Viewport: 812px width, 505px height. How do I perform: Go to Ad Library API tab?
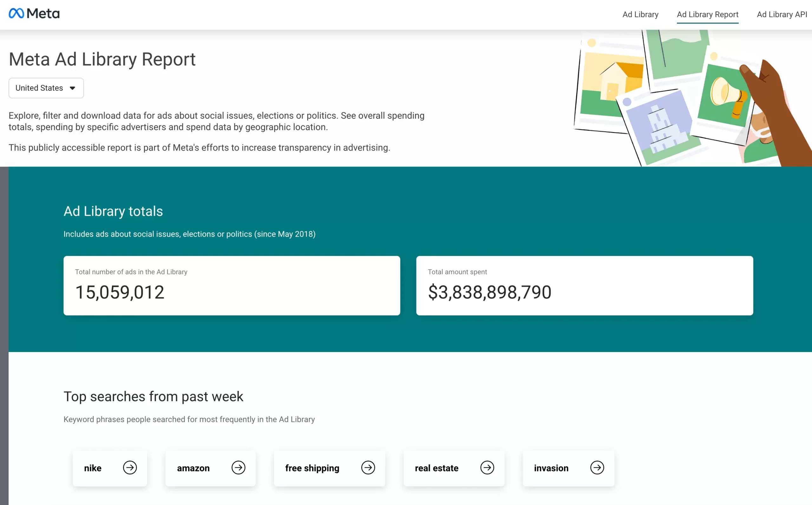pos(782,14)
